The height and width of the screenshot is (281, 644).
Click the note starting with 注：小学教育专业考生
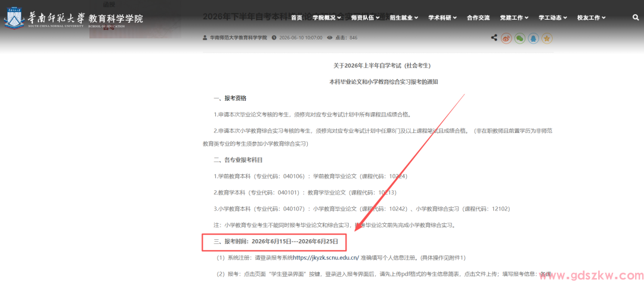pos(334,225)
